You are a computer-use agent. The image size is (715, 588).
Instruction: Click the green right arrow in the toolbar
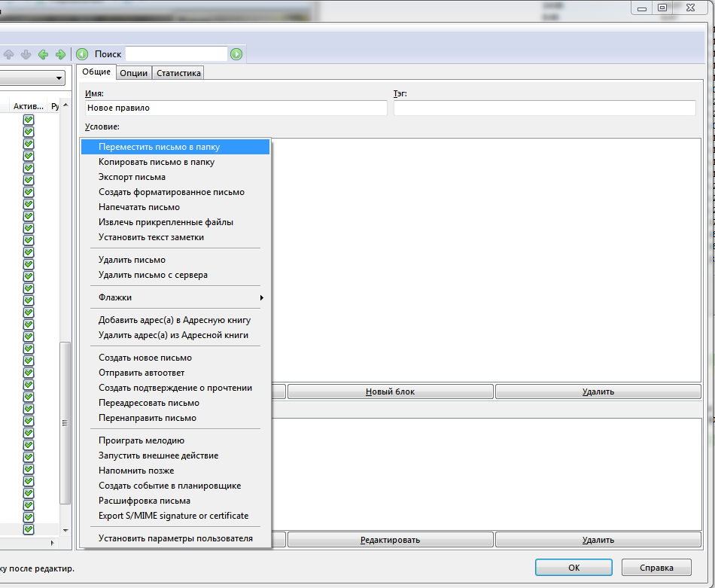tap(60, 54)
